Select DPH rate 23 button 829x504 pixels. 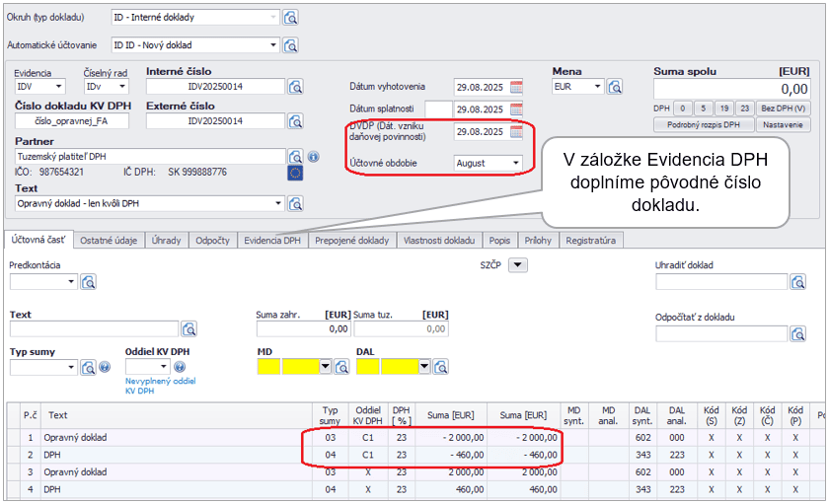[x=745, y=108]
